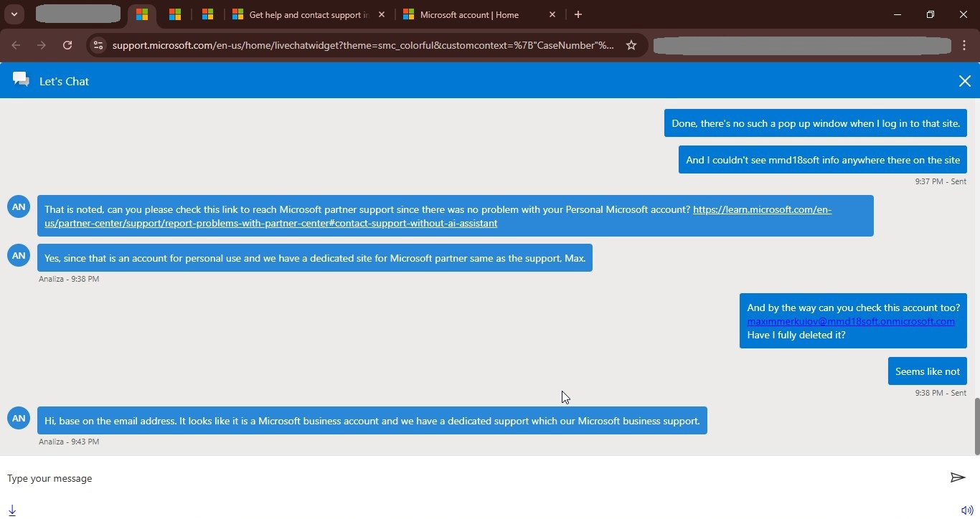
Task: Click the 'Let's Chat' header title
Action: [x=64, y=81]
